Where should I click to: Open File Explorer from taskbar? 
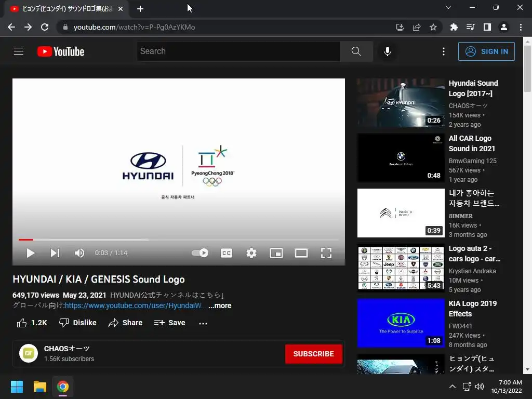pyautogui.click(x=39, y=387)
